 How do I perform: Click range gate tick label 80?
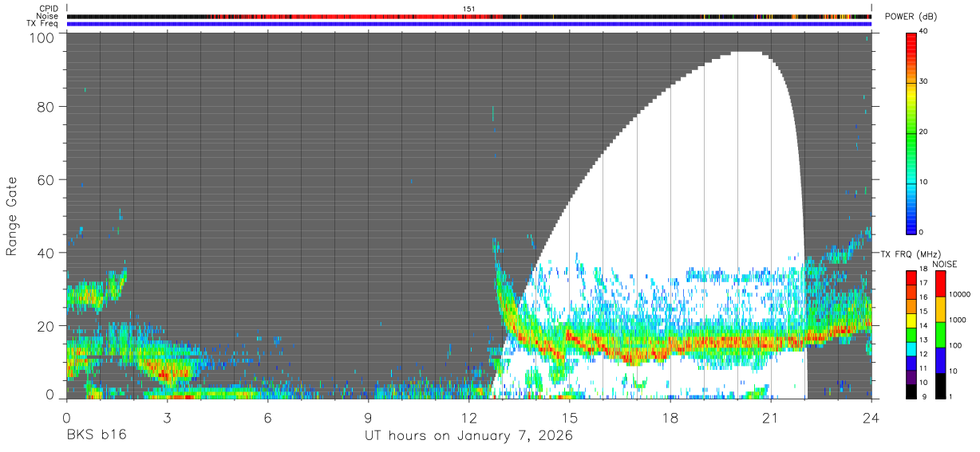coord(46,107)
